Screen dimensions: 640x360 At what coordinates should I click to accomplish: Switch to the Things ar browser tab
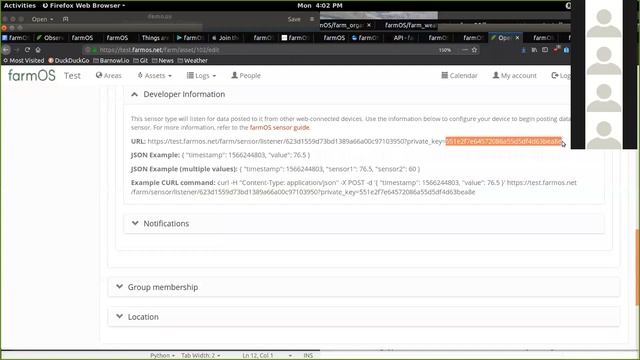[x=155, y=38]
